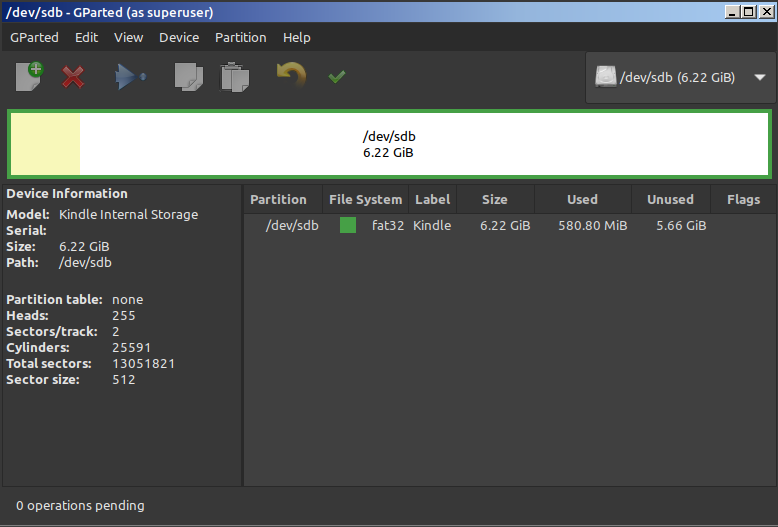Click the Flags column header
Viewport: 778px width, 527px height.
point(743,199)
